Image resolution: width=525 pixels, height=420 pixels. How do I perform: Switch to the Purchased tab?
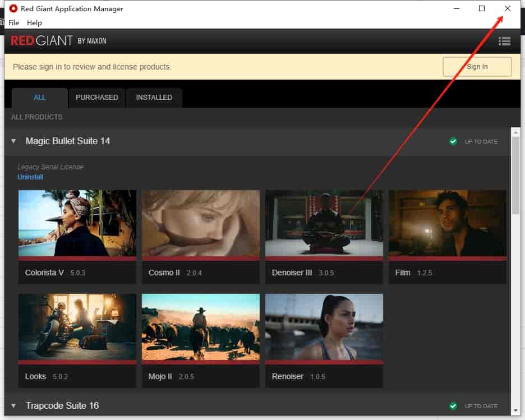coord(97,98)
